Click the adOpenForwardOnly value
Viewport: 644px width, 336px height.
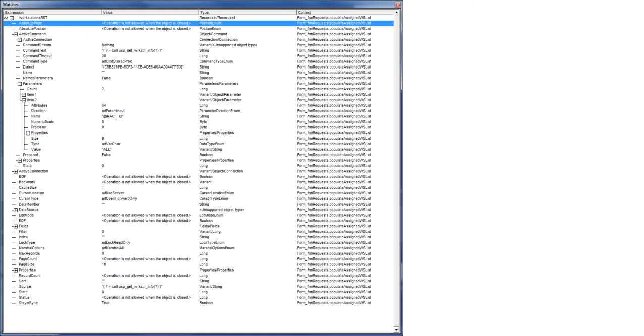click(119, 198)
